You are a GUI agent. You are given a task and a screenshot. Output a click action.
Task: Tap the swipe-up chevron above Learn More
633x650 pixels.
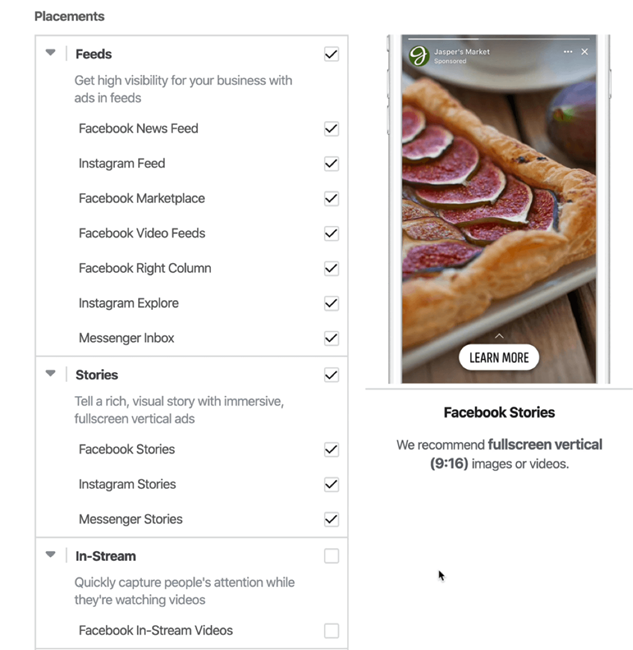point(499,336)
